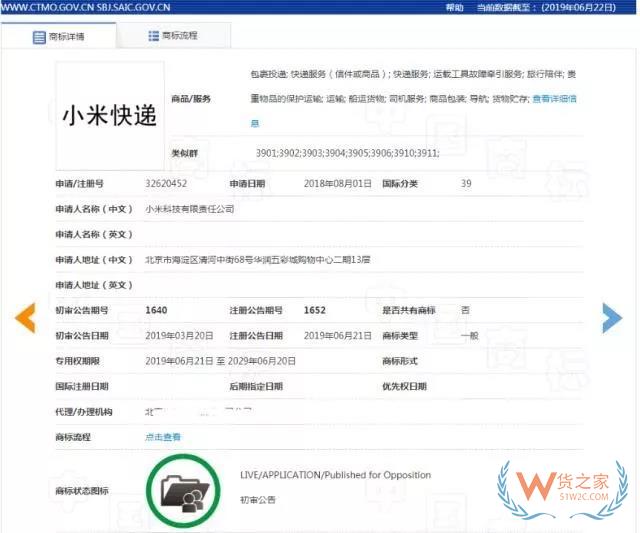Screen dimensions: 640x533
Task: Click the green trademark status folder icon
Action: click(183, 491)
